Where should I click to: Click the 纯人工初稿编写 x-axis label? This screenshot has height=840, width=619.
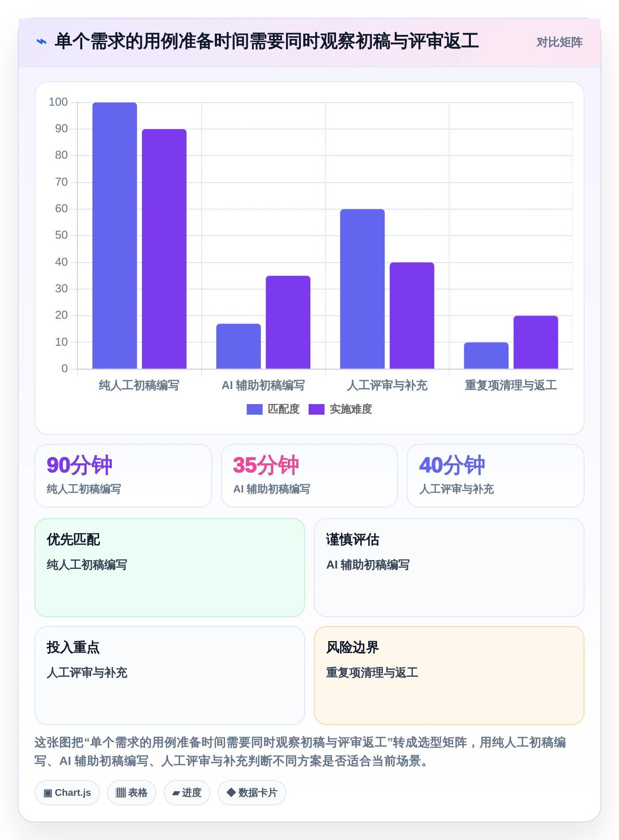pyautogui.click(x=139, y=386)
